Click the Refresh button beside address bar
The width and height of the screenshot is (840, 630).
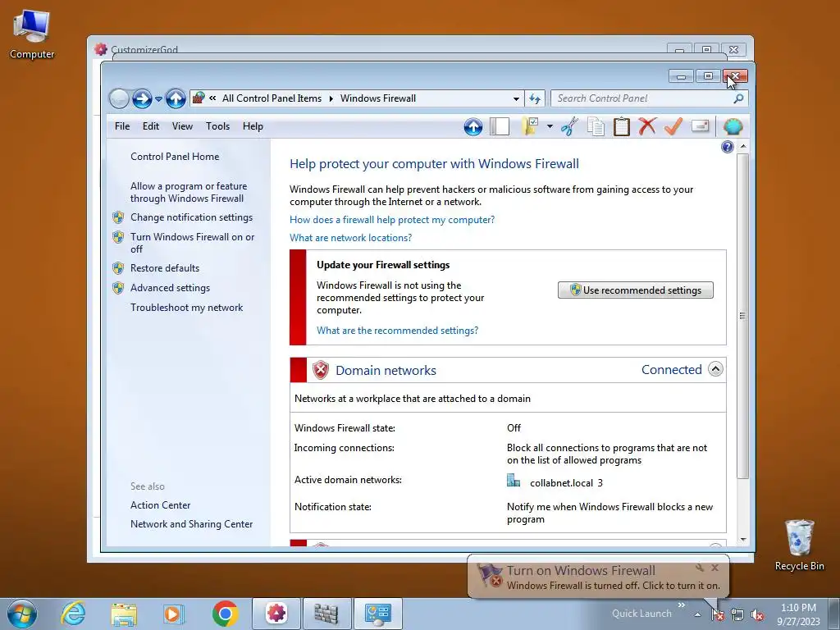(x=535, y=98)
